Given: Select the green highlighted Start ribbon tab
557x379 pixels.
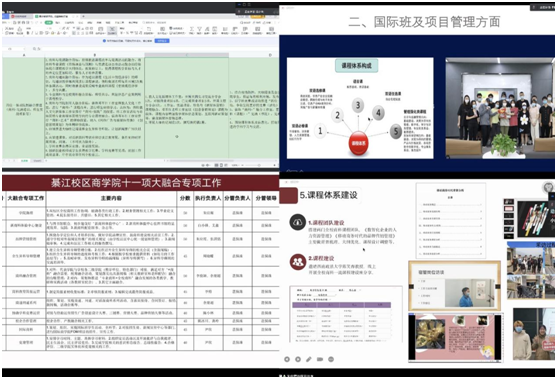Looking at the screenshot, I should (x=49, y=22).
